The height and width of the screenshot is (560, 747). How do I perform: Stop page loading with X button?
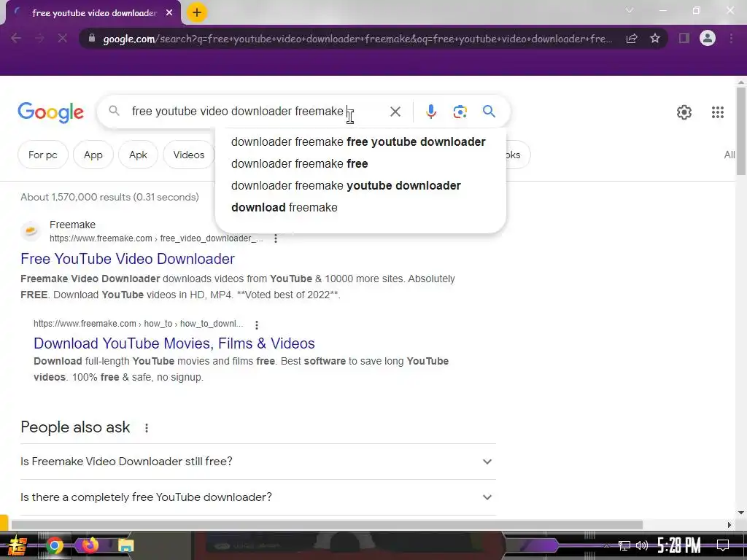63,38
